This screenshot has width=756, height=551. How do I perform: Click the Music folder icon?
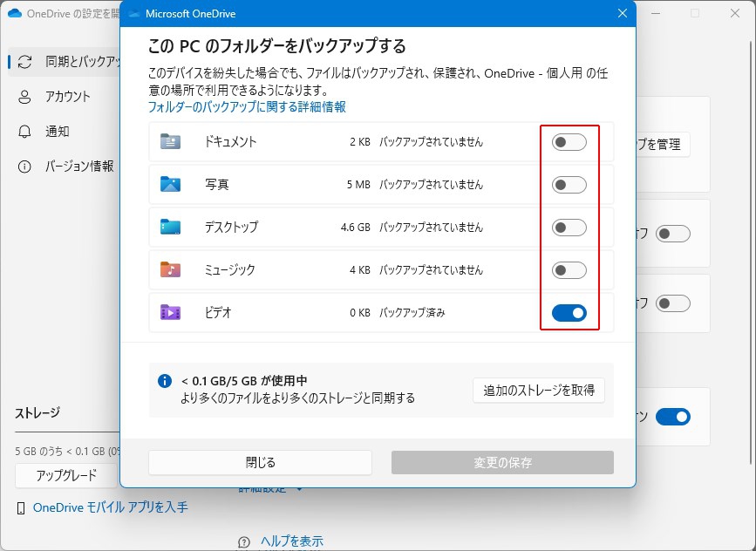coord(170,270)
